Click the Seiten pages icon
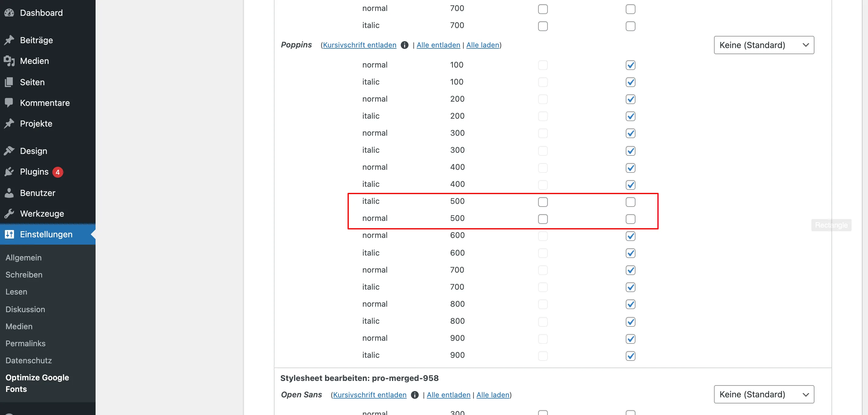The height and width of the screenshot is (415, 868). [x=9, y=82]
